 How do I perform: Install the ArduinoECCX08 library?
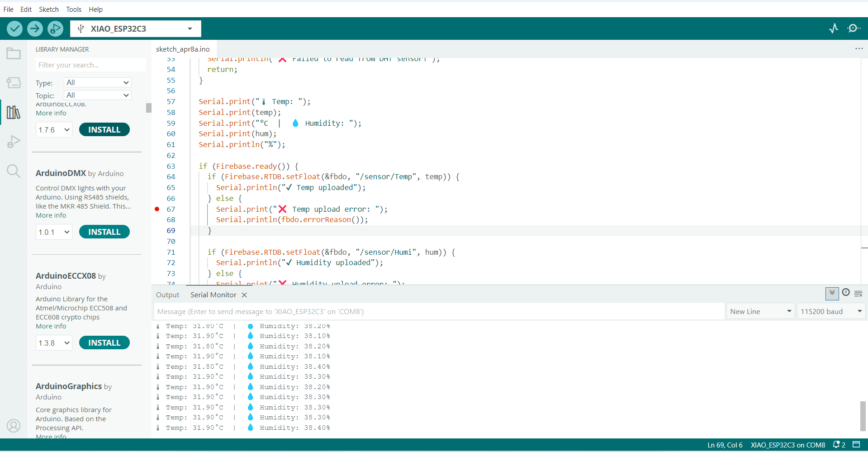(104, 343)
